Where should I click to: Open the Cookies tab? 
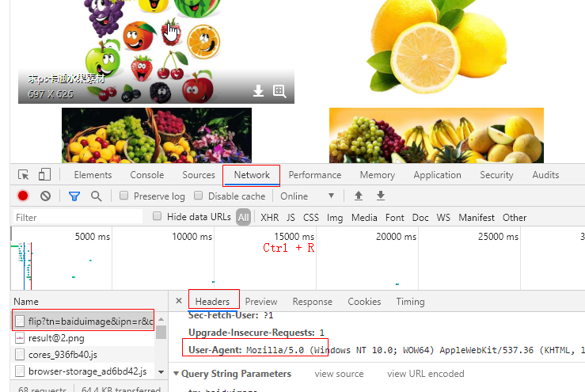[x=364, y=302]
